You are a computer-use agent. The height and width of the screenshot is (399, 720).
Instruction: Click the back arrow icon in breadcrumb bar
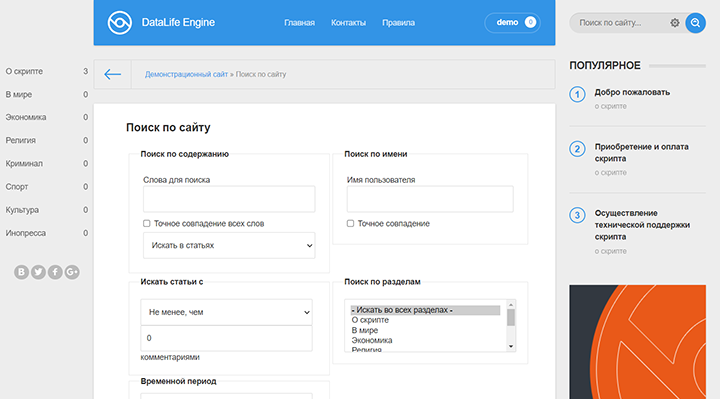(112, 74)
